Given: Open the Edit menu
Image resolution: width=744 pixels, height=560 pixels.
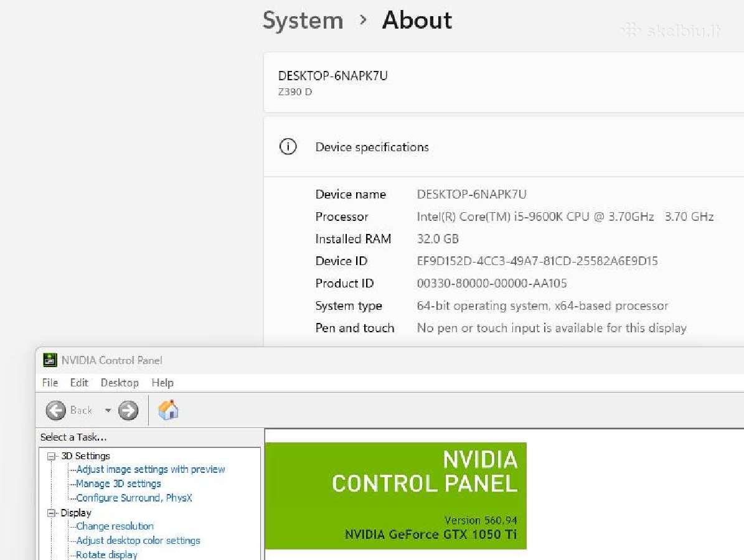Looking at the screenshot, I should click(x=79, y=383).
